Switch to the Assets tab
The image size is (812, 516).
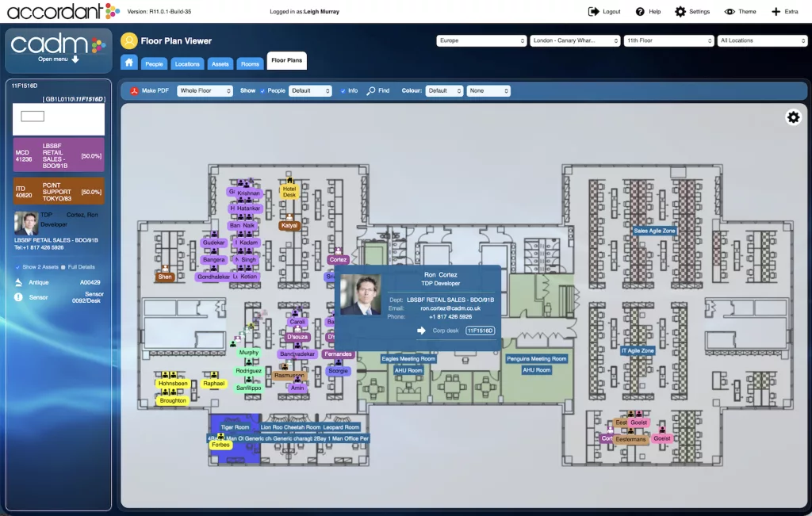(x=220, y=63)
